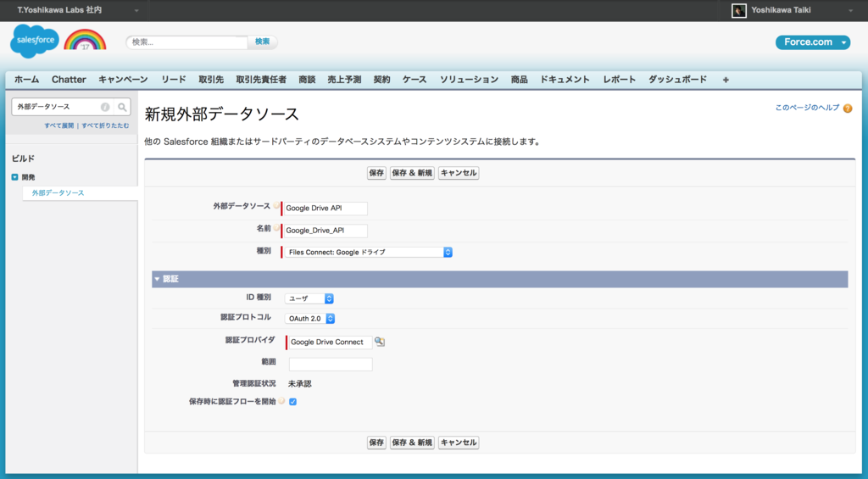The width and height of the screenshot is (868, 479).
Task: Open the 商談 tab
Action: coord(307,80)
